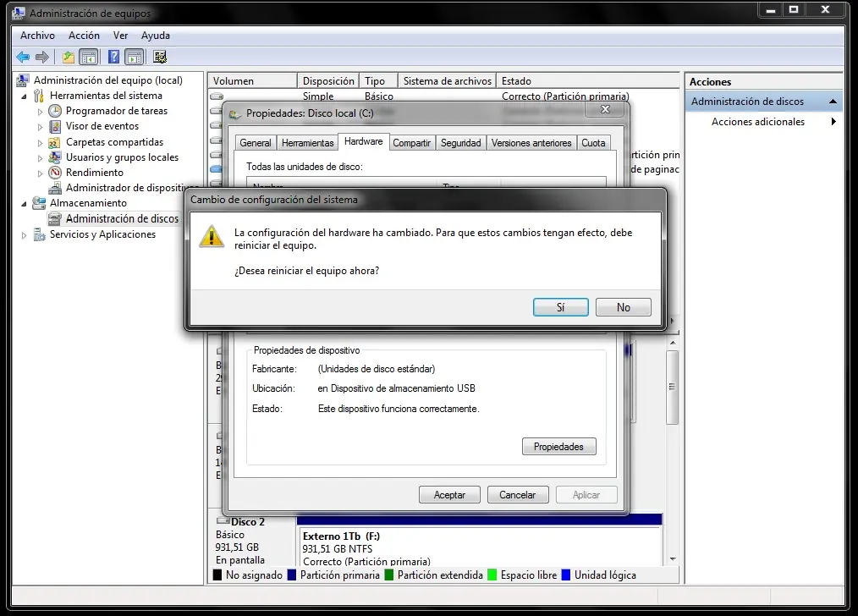
Task: Open the Ayuda menu
Action: [x=156, y=36]
